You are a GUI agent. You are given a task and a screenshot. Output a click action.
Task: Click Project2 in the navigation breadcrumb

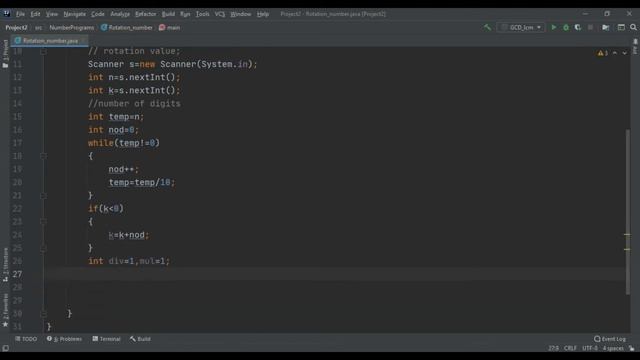16,27
